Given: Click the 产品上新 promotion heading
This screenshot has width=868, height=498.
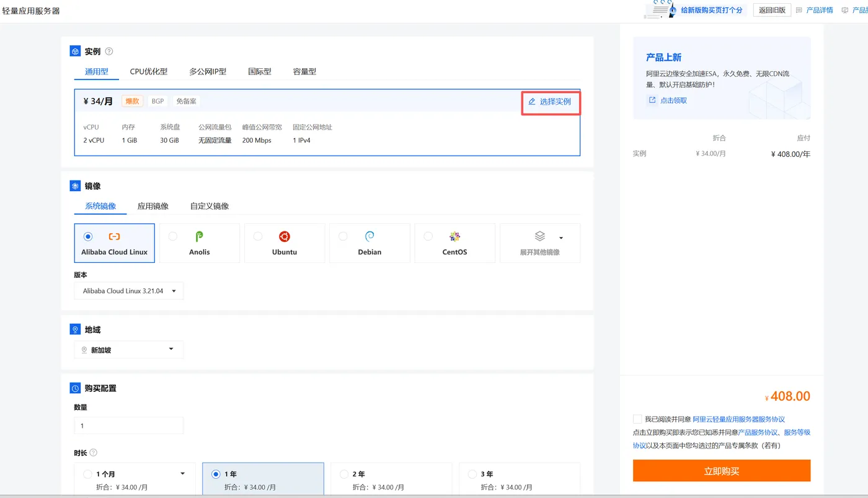Looking at the screenshot, I should [663, 58].
